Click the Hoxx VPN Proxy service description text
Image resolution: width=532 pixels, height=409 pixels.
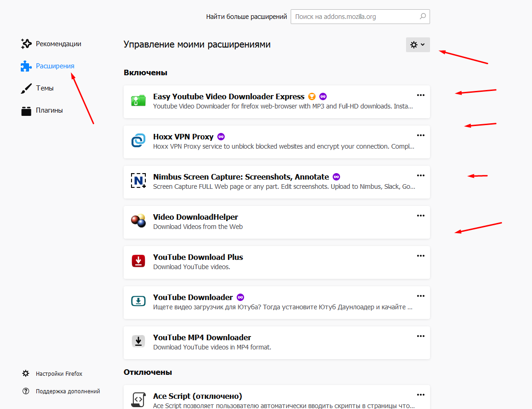point(283,146)
